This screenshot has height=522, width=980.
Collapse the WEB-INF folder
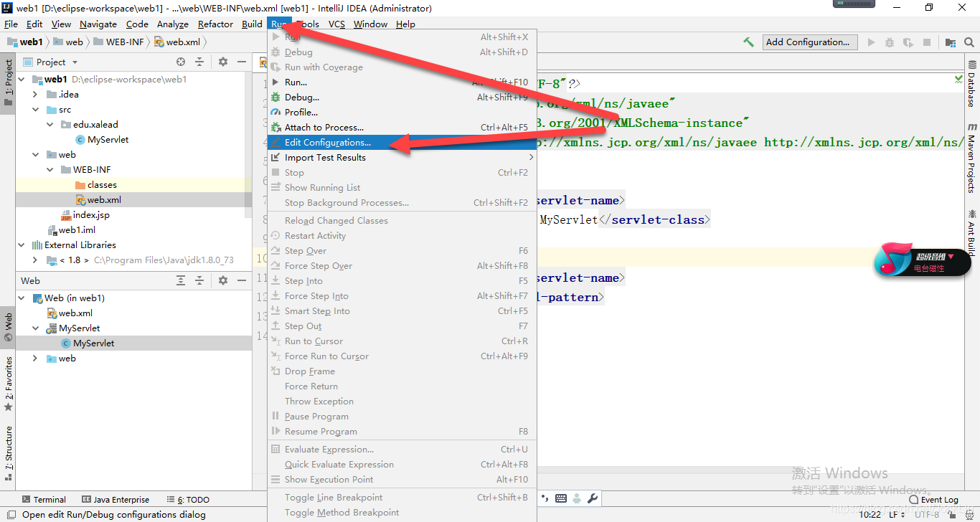(50, 170)
